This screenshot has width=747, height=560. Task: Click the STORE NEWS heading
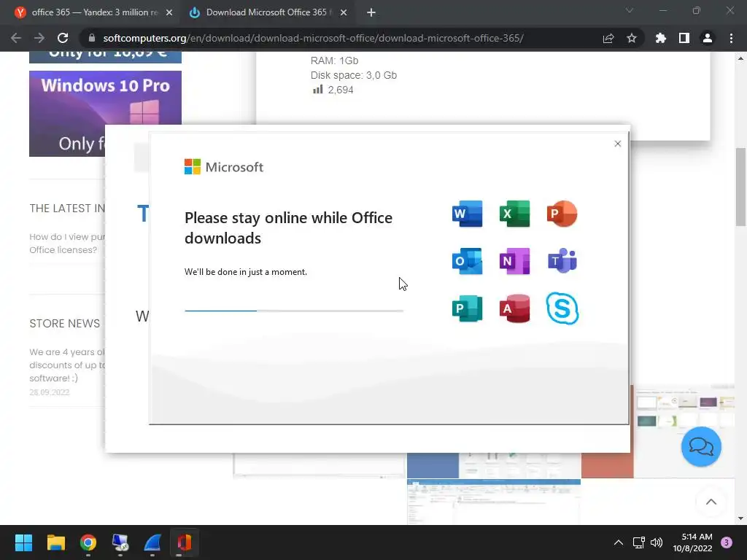click(65, 323)
